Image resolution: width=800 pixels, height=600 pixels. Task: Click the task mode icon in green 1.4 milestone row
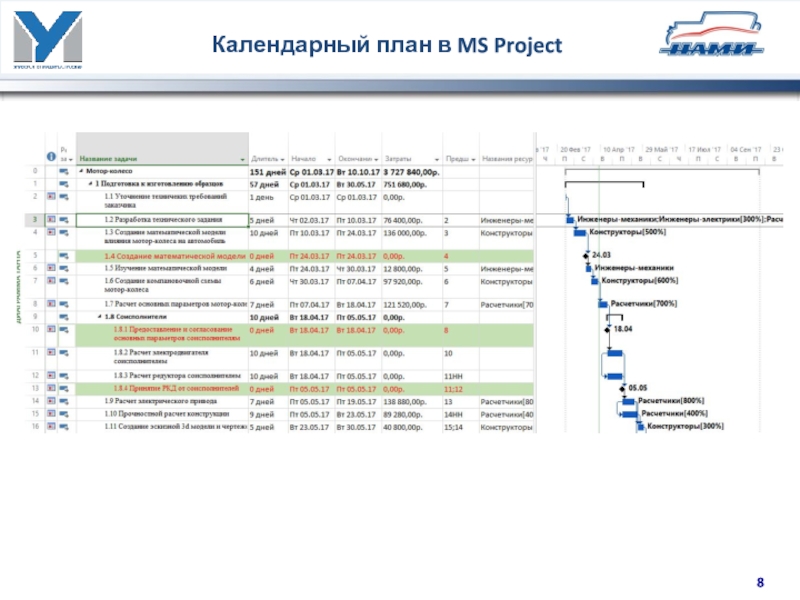(64, 256)
